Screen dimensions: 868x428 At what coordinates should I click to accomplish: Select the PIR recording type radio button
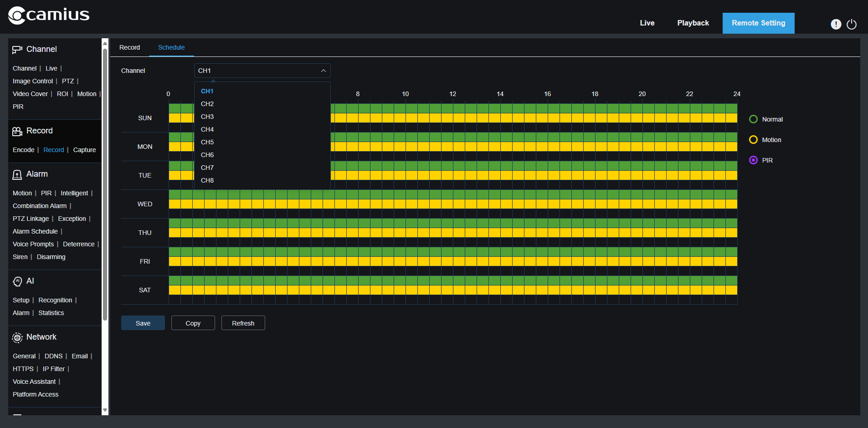click(753, 160)
